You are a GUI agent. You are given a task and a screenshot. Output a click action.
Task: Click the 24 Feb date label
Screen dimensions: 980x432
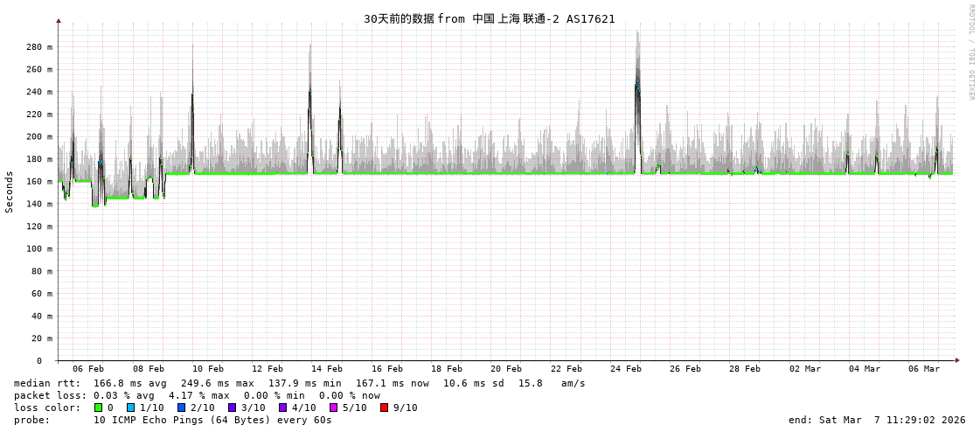click(x=626, y=369)
